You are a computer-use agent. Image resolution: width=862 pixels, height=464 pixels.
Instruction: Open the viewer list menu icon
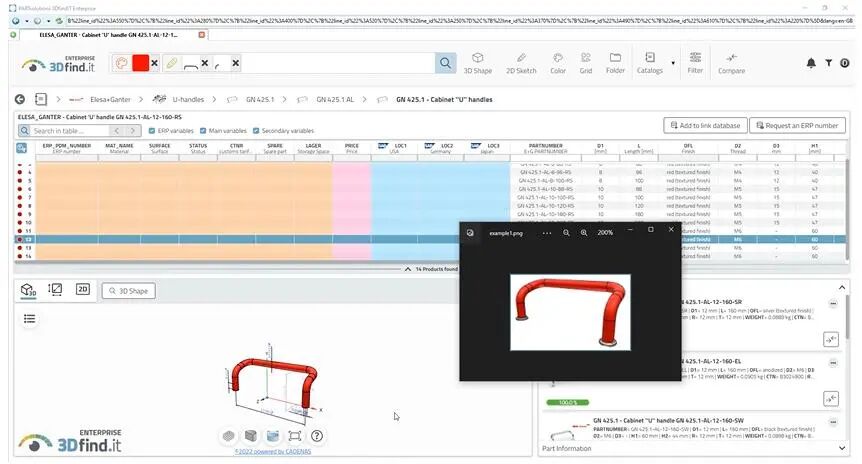(30, 319)
